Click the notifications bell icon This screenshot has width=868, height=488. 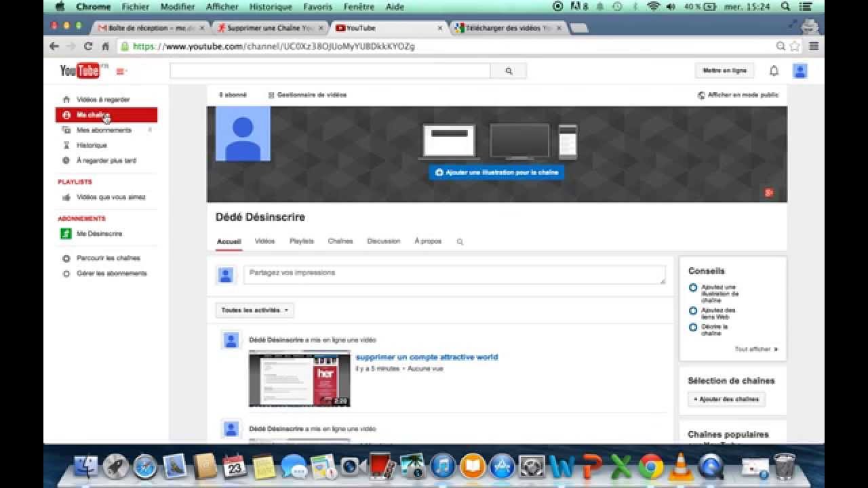coord(773,70)
